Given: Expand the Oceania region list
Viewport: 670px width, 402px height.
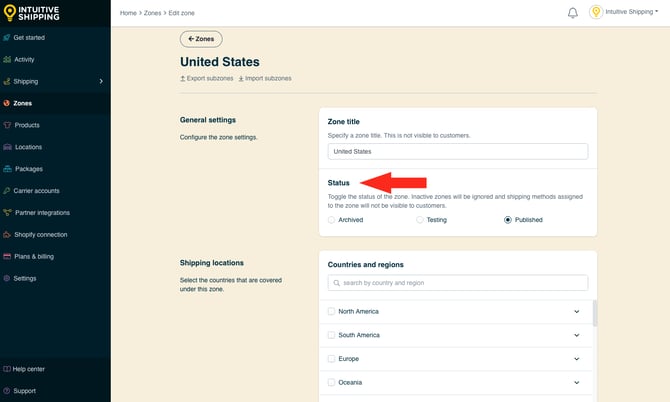Looking at the screenshot, I should coord(576,382).
